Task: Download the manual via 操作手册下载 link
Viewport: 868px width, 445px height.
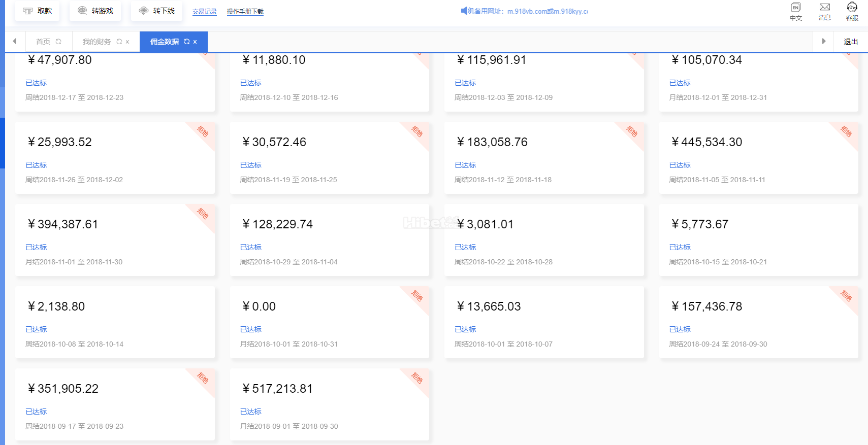Action: coord(245,12)
